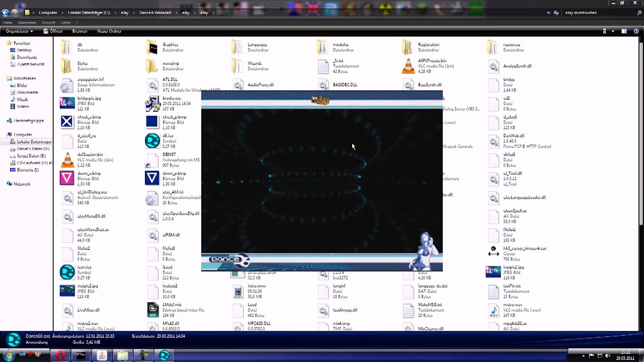Screen dimensions: 644x362
Task: Open Explorer help button
Action: tap(636, 31)
